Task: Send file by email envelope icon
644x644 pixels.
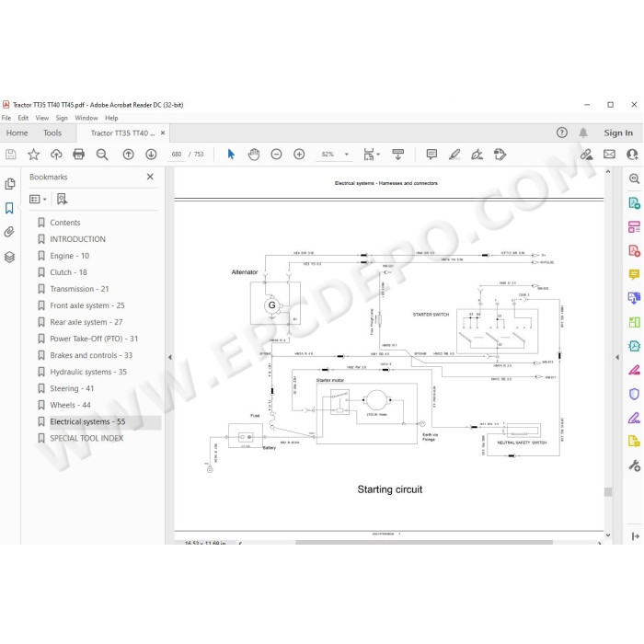Action: [609, 155]
